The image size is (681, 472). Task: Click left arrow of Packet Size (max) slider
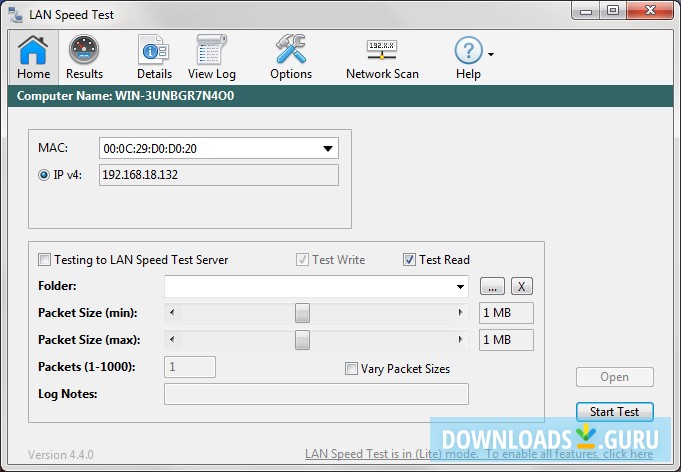click(172, 340)
